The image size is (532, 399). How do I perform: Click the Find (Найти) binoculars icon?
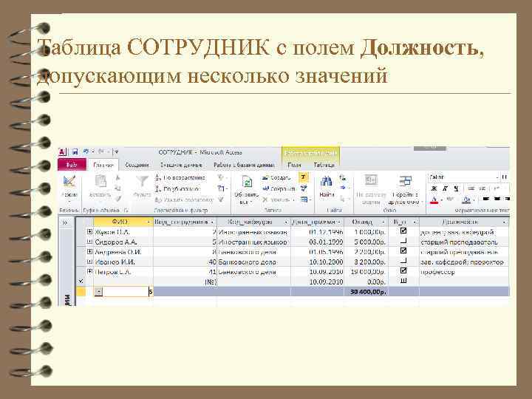click(327, 182)
